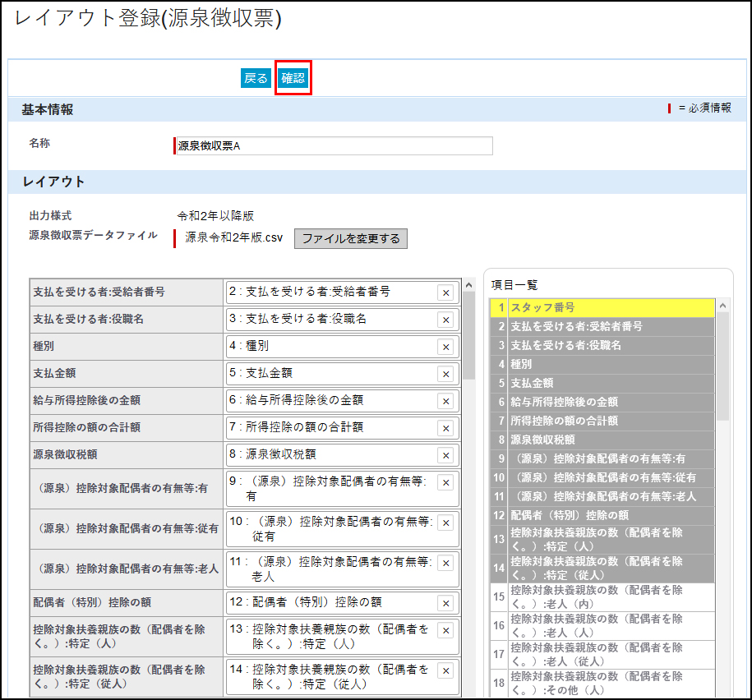Click the 項目一覧 list scrollbar thumb
The width and height of the screenshot is (752, 700).
tap(722, 366)
